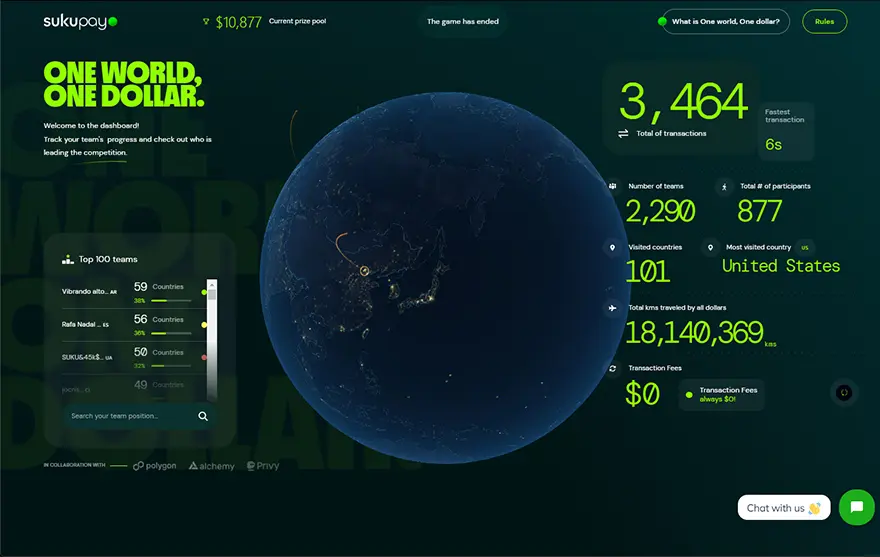Open the Rules button

point(824,21)
